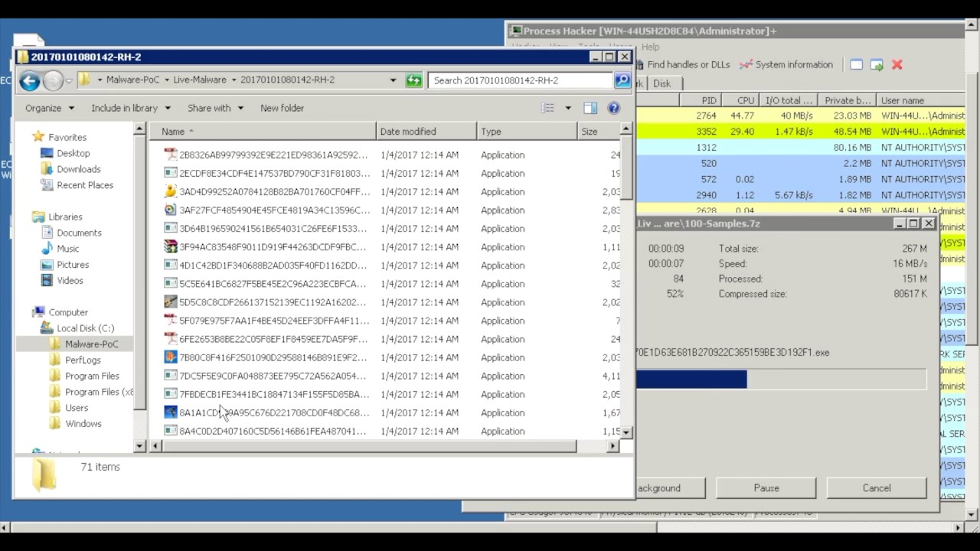
Task: Sort files by Name column
Action: pyautogui.click(x=262, y=132)
